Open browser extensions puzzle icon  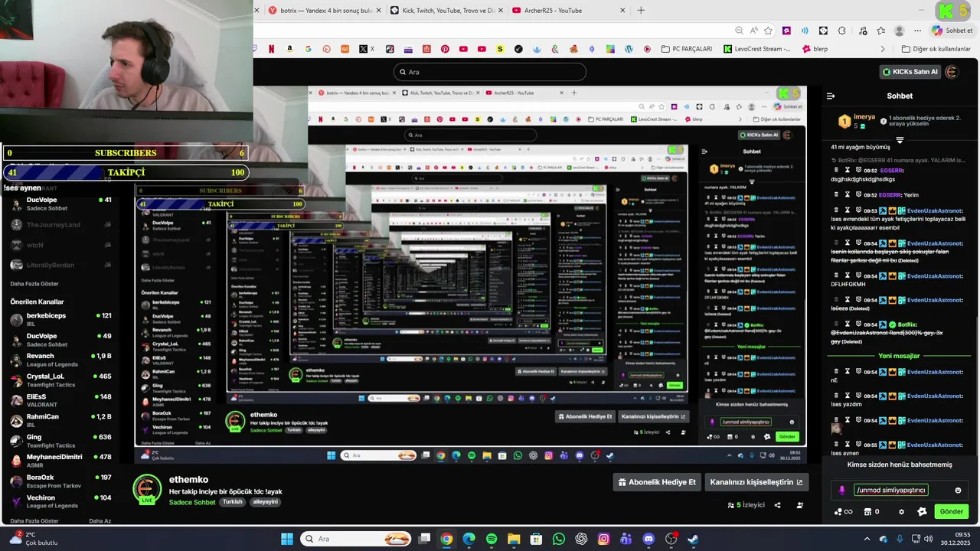coord(842,31)
